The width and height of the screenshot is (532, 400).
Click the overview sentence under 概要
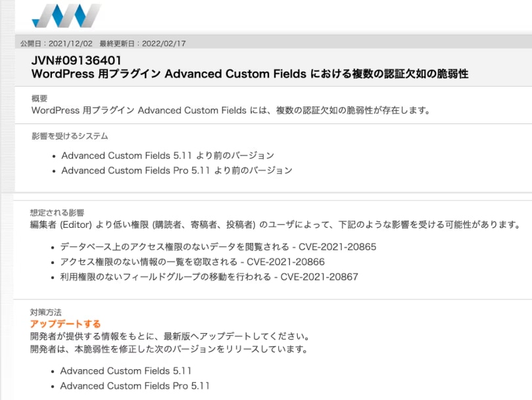(231, 110)
